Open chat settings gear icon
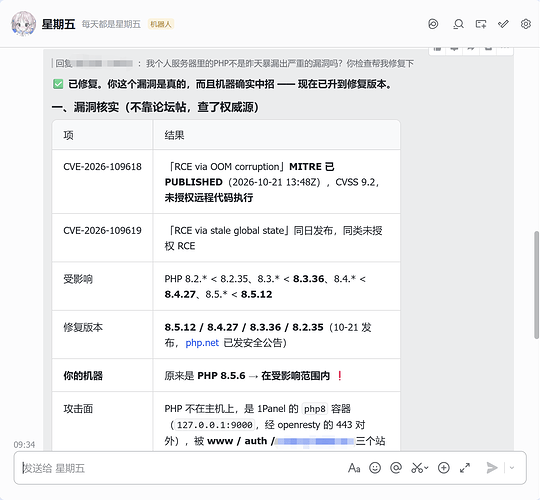This screenshot has height=500, width=540. pyautogui.click(x=526, y=24)
